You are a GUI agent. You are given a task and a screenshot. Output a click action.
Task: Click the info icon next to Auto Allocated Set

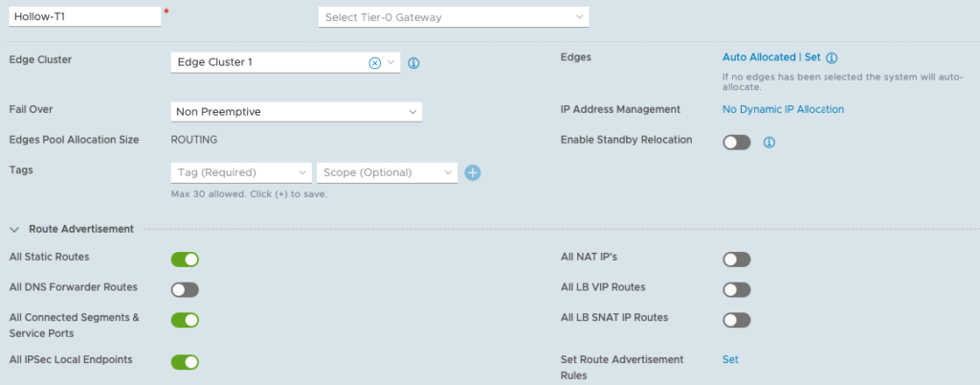point(832,57)
